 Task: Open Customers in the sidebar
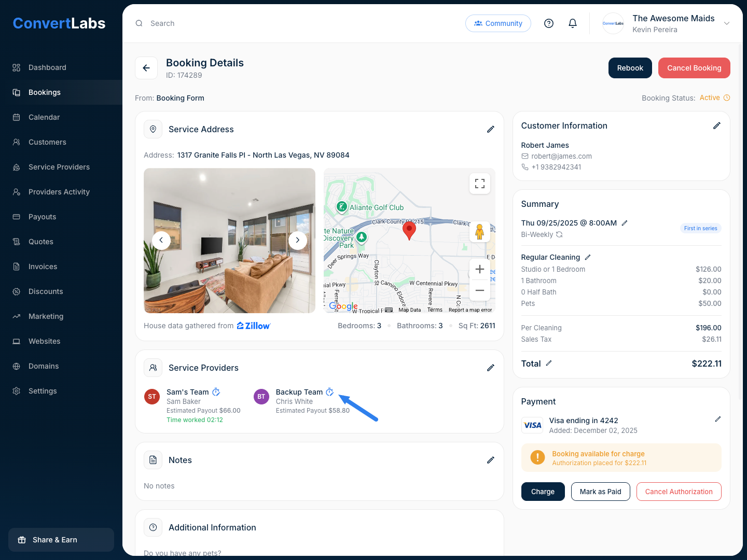[61, 142]
